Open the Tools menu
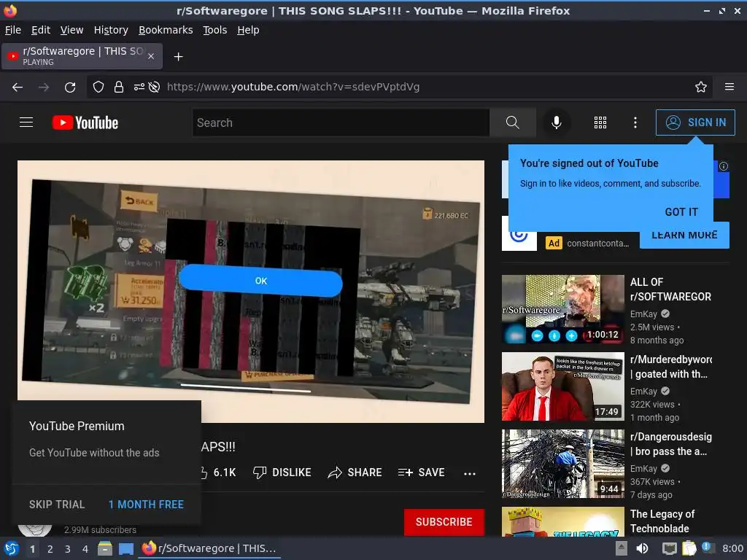747x560 pixels. (x=215, y=30)
